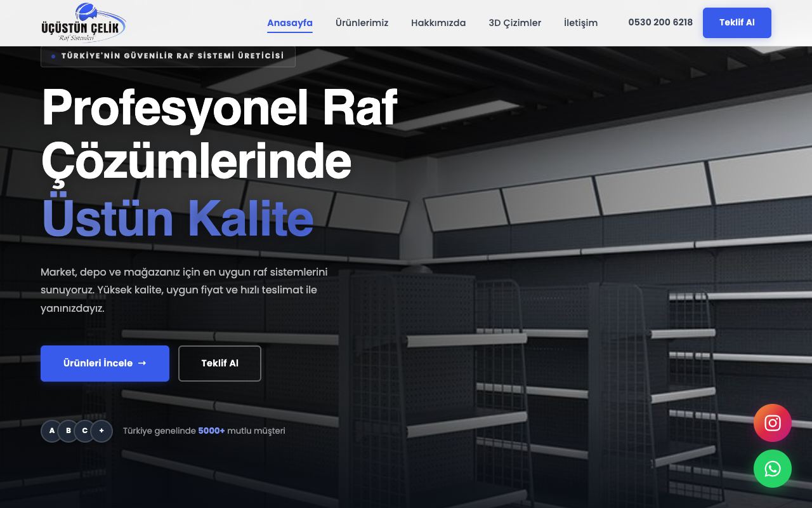Open the WhatsApp chat floating icon
The height and width of the screenshot is (508, 812).
tap(773, 469)
